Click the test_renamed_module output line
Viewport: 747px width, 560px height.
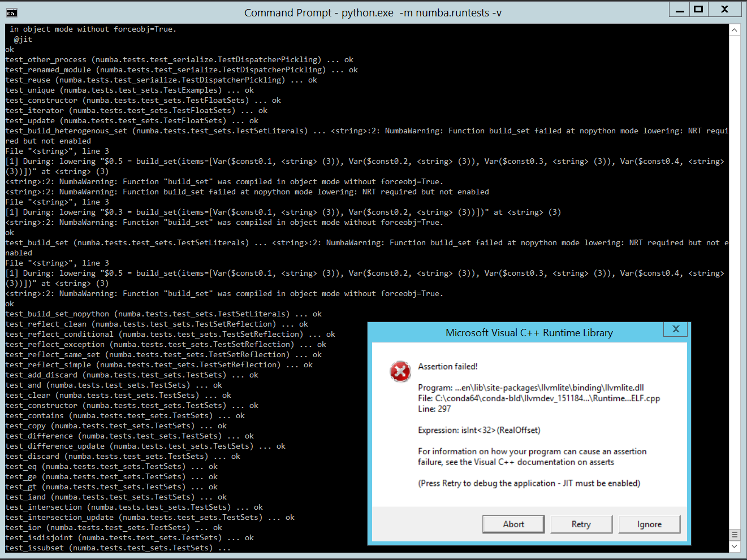(182, 70)
